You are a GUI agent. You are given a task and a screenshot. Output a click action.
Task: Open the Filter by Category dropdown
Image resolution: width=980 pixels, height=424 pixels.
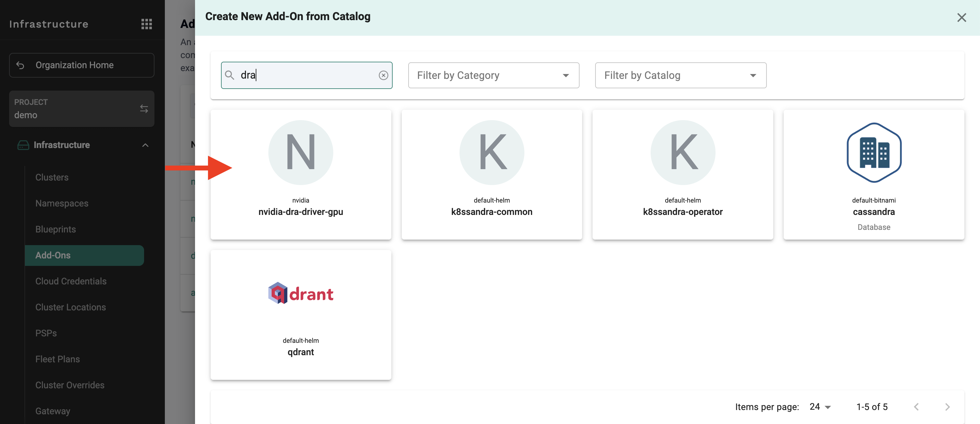pos(494,75)
